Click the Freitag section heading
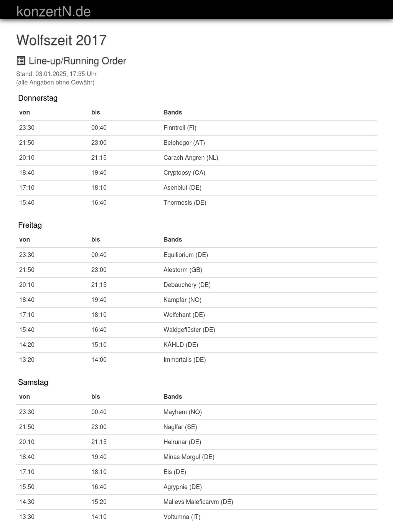Image resolution: width=393 pixels, height=532 pixels. pos(30,225)
